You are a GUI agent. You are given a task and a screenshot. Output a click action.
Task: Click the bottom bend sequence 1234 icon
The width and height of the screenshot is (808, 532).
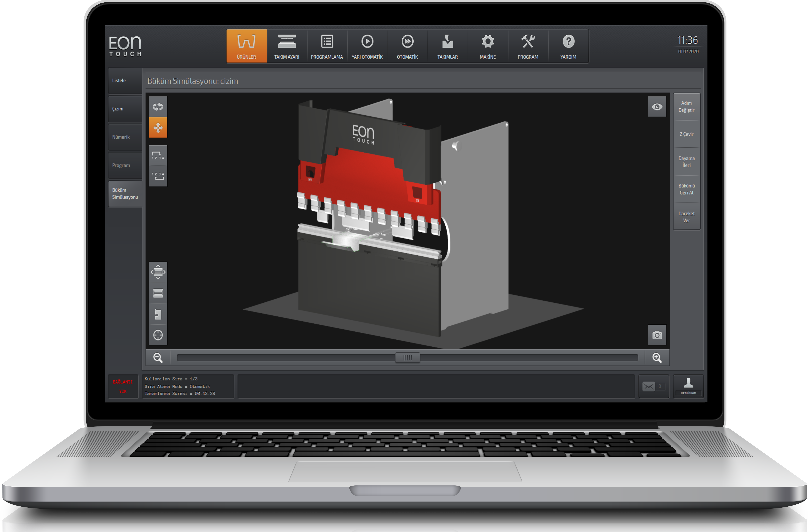[158, 176]
